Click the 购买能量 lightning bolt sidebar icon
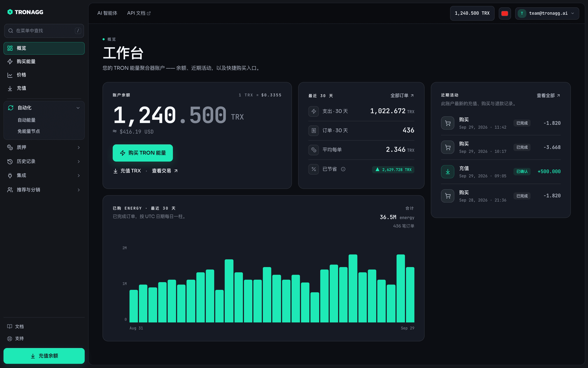The height and width of the screenshot is (368, 588). click(x=10, y=62)
